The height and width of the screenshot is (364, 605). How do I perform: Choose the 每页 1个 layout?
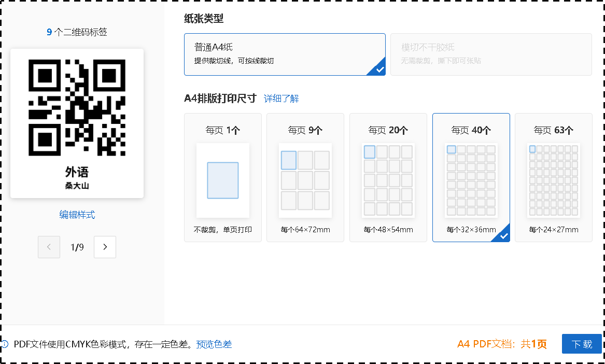pyautogui.click(x=222, y=177)
